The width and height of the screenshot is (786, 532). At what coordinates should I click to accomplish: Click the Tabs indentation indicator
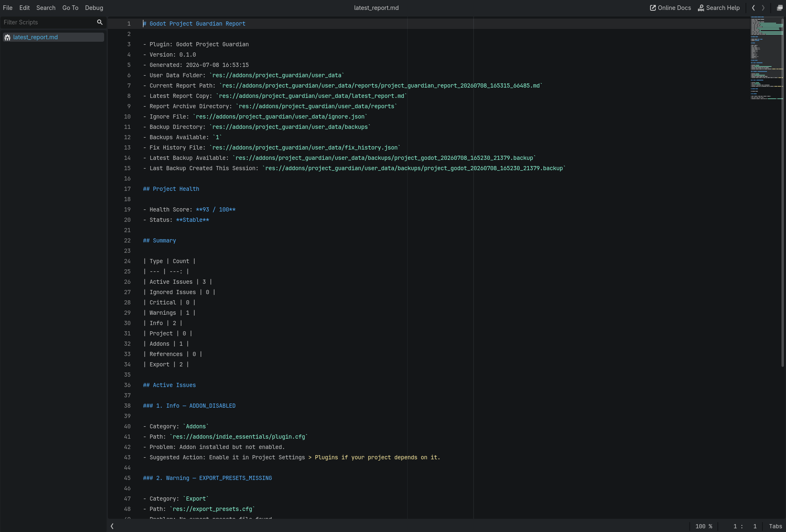pos(775,526)
